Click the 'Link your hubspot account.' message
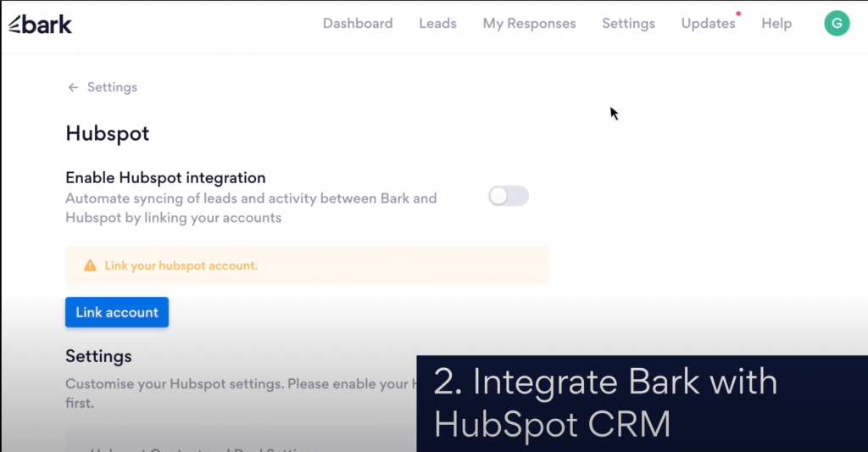 click(x=181, y=265)
